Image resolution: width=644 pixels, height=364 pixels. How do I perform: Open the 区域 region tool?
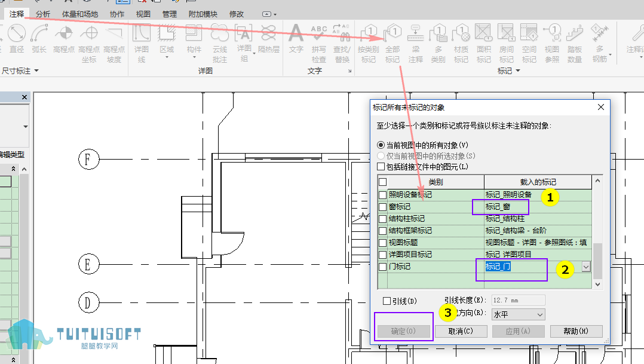pos(167,41)
